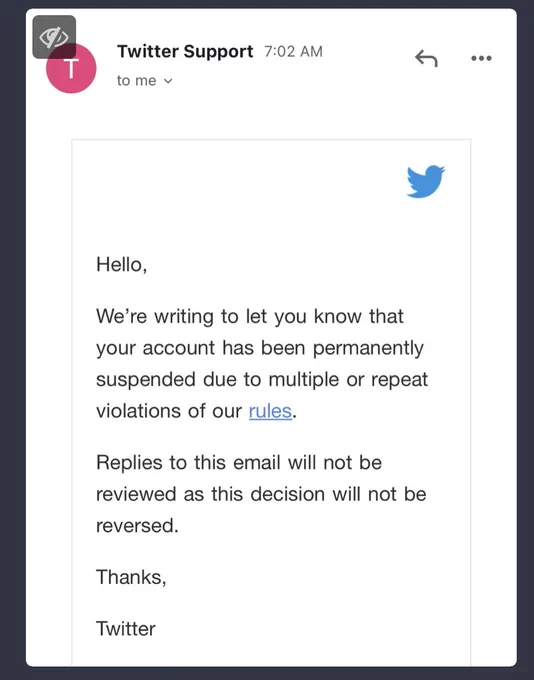
Task: Click the word 'violations' before the rules link
Action: [138, 411]
